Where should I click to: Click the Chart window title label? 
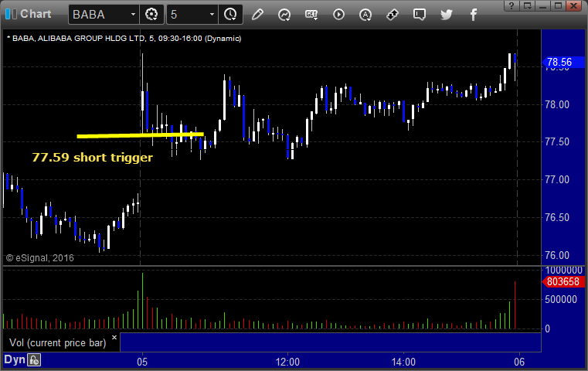pyautogui.click(x=36, y=14)
